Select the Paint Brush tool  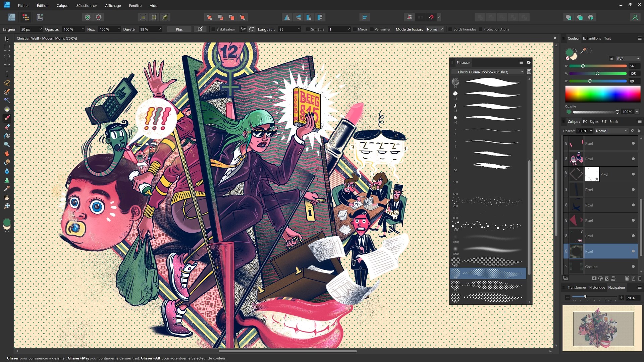coord(7,118)
